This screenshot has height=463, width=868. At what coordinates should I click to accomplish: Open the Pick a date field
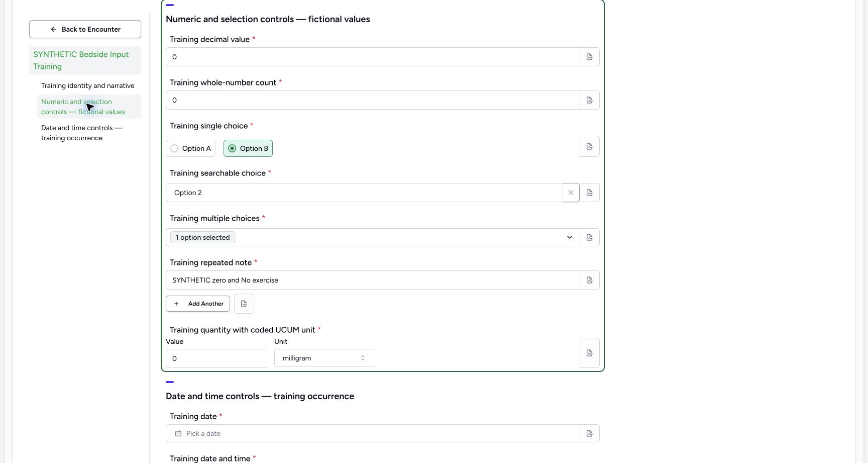click(373, 433)
